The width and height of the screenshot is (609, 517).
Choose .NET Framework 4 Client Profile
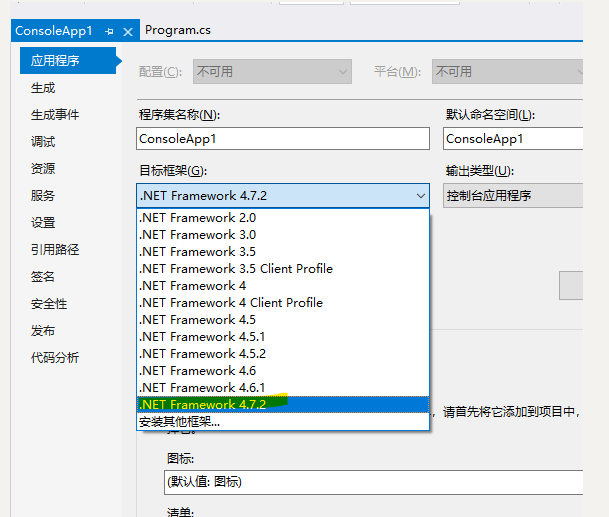(283, 303)
